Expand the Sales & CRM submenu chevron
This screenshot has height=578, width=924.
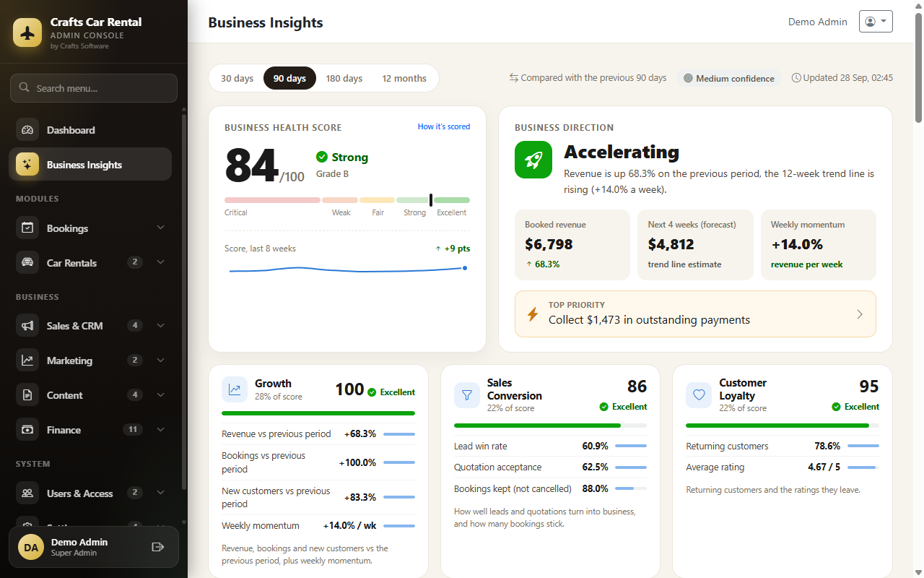160,326
